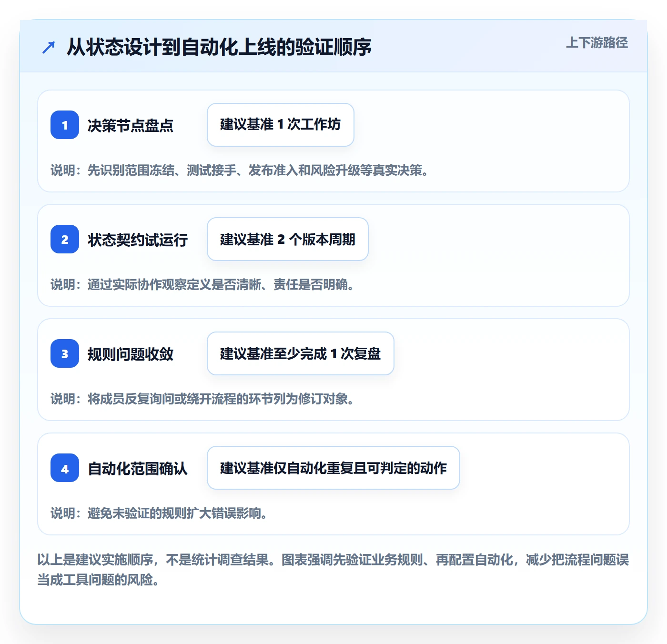
Task: Click the number 1 step badge
Action: 65,125
